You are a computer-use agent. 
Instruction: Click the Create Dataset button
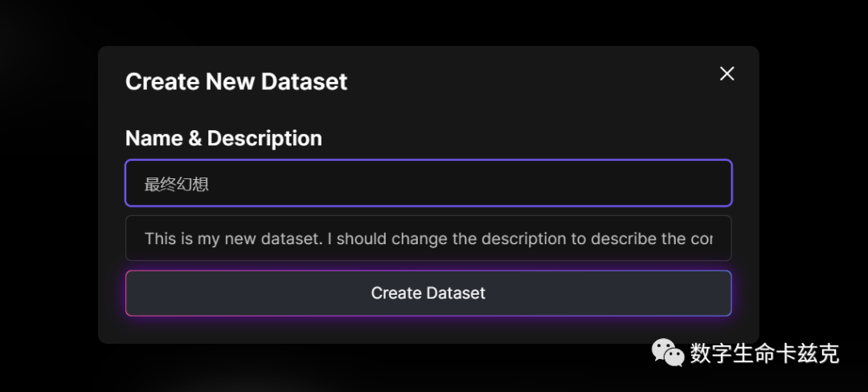(x=428, y=293)
